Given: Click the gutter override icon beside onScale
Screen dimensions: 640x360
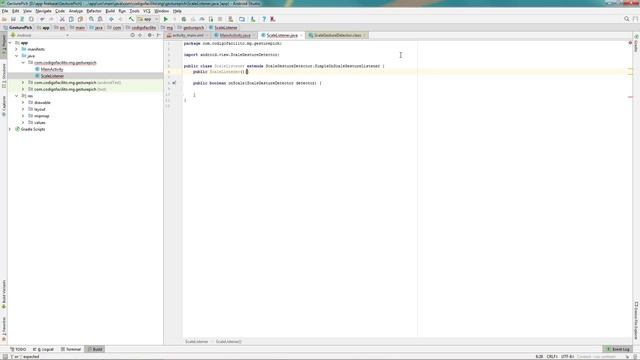Looking at the screenshot, I should 174,83.
